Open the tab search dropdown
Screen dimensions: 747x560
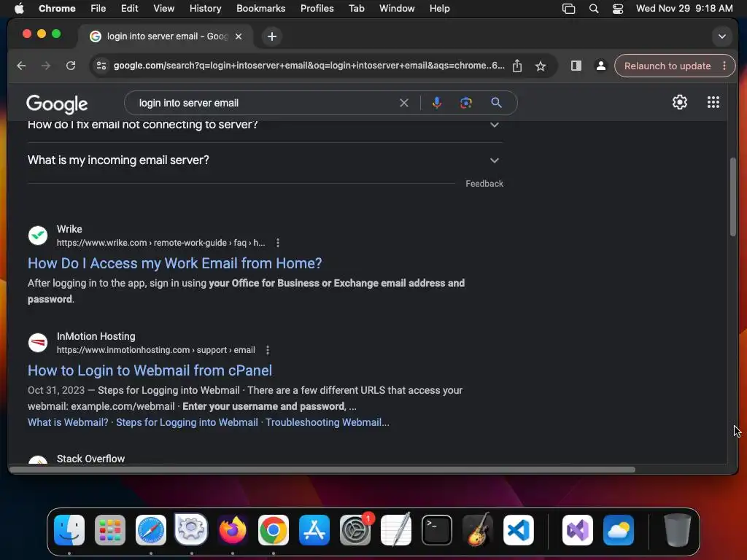[722, 36]
